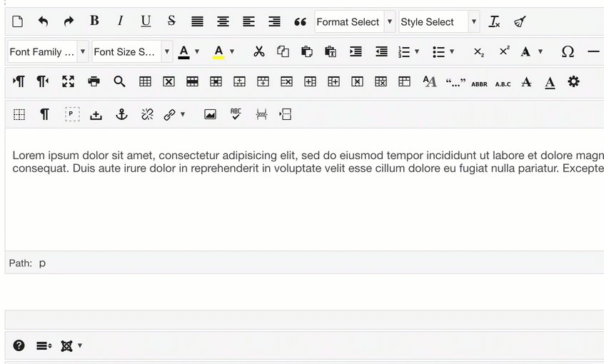
Task: Click the cut scissors icon
Action: [x=258, y=52]
